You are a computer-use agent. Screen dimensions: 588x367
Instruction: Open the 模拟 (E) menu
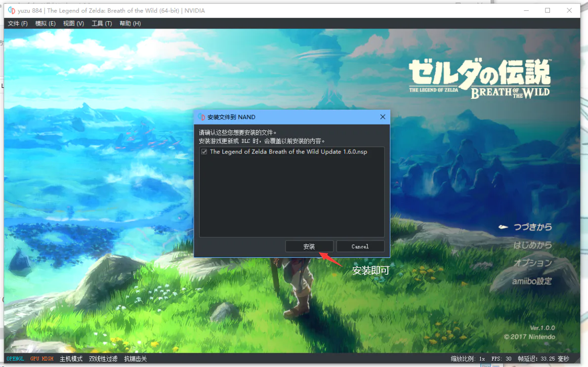coord(45,23)
